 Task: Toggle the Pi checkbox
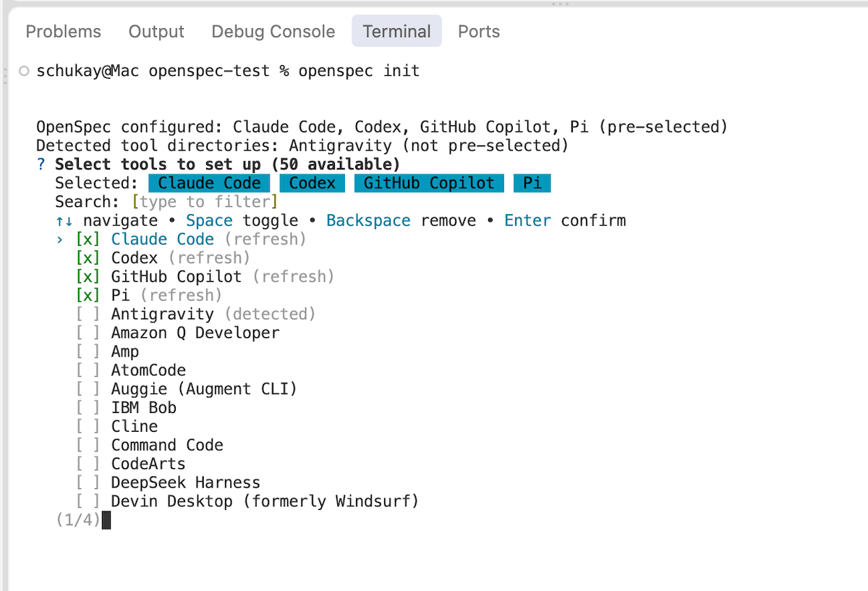coord(88,296)
